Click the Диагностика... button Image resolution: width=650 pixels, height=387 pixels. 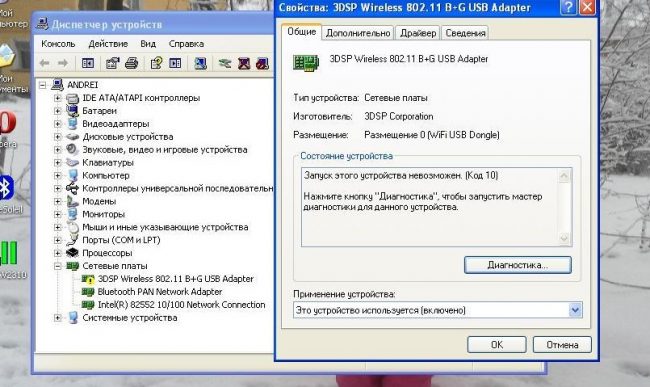518,265
